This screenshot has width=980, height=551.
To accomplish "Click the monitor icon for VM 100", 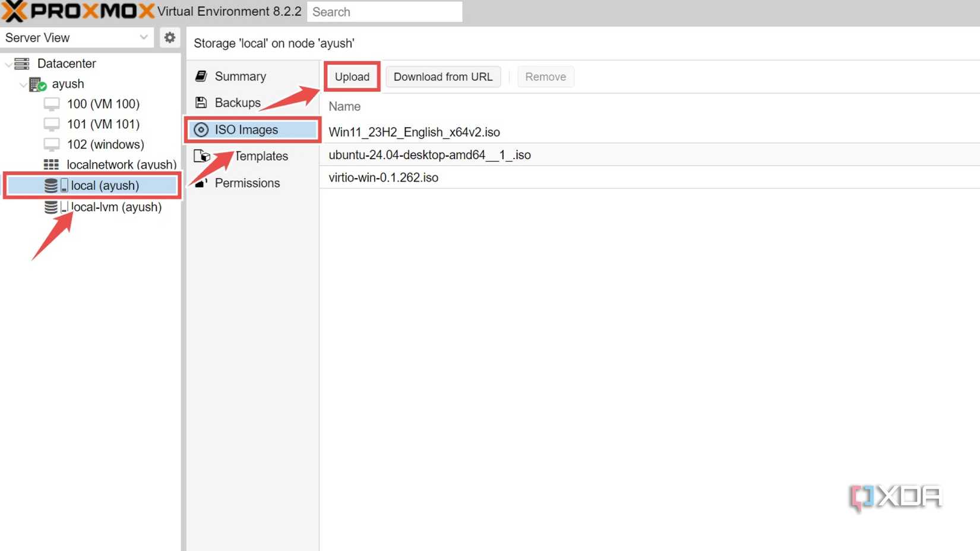I will pyautogui.click(x=52, y=104).
